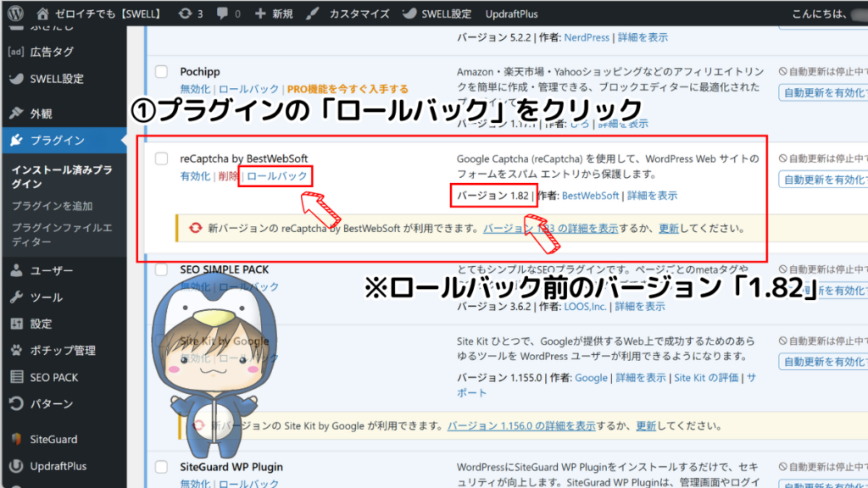Click the ユーザー person icon

pyautogui.click(x=17, y=270)
